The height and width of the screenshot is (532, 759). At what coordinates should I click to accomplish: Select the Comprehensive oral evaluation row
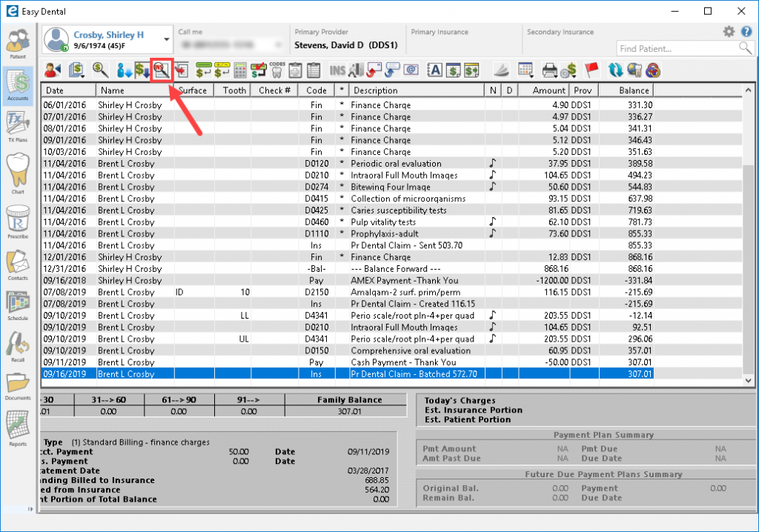coord(348,350)
